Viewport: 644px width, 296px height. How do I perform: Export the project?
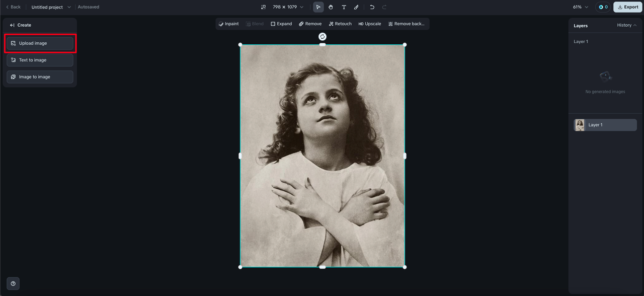click(627, 7)
